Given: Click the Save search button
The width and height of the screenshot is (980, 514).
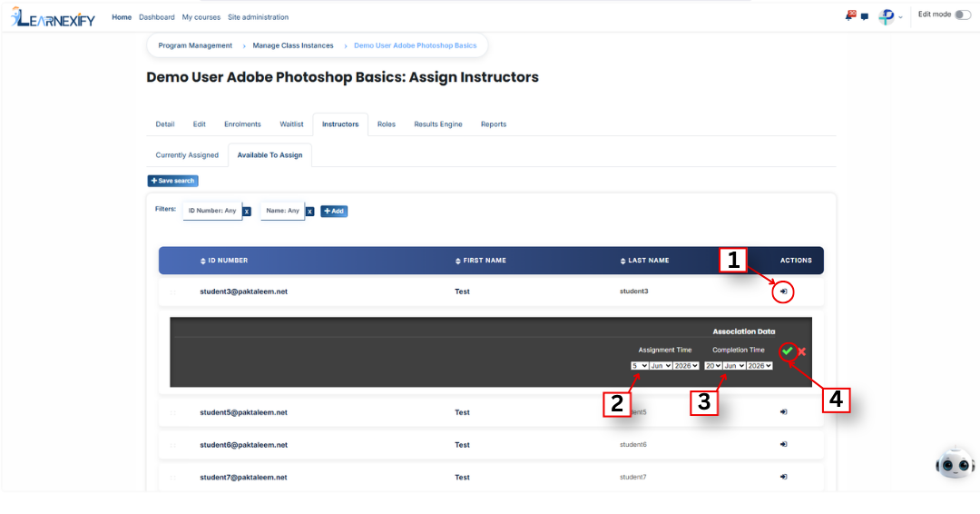Looking at the screenshot, I should pos(173,181).
